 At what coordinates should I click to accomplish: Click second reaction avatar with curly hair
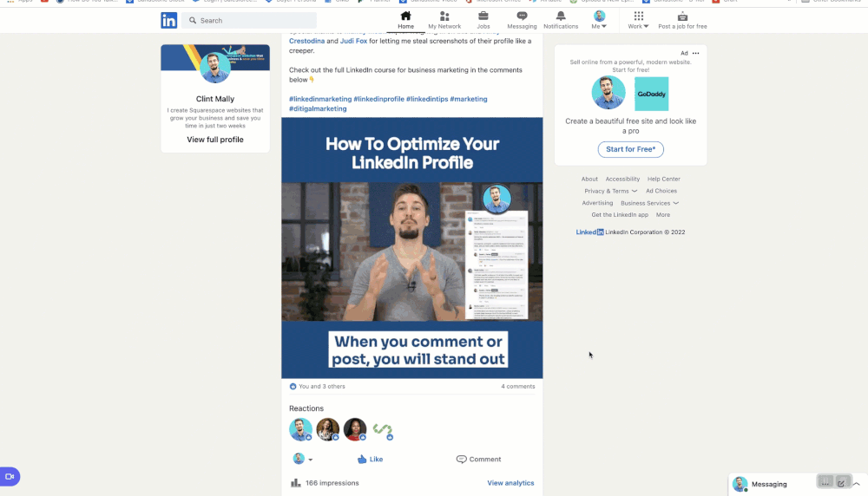(x=328, y=429)
